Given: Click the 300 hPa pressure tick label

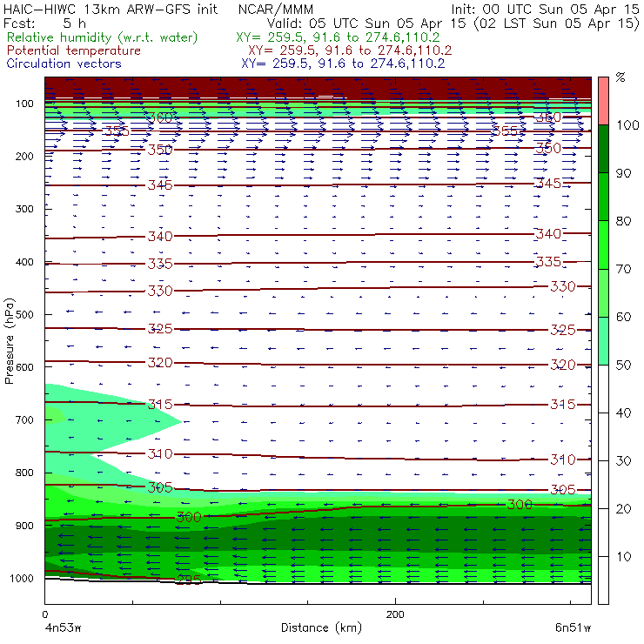Looking at the screenshot, I should 24,209.
